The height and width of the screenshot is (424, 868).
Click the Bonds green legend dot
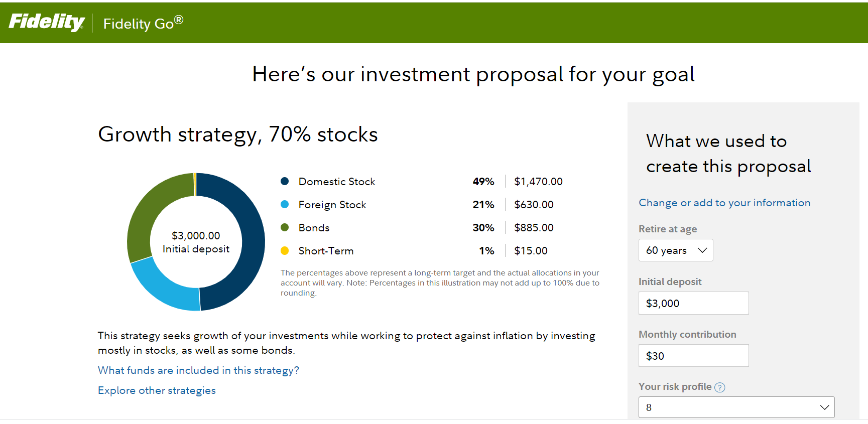[x=285, y=228]
